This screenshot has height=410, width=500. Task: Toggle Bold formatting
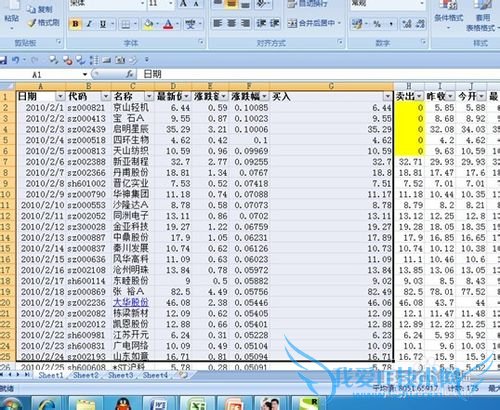(76, 24)
